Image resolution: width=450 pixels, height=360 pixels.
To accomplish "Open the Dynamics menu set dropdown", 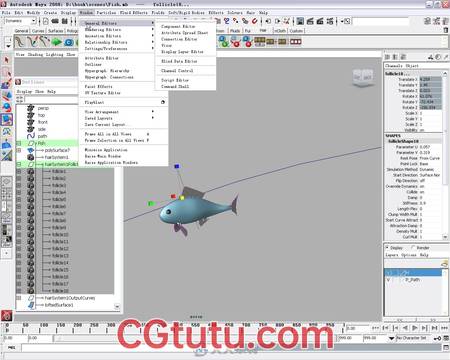I will [x=19, y=21].
